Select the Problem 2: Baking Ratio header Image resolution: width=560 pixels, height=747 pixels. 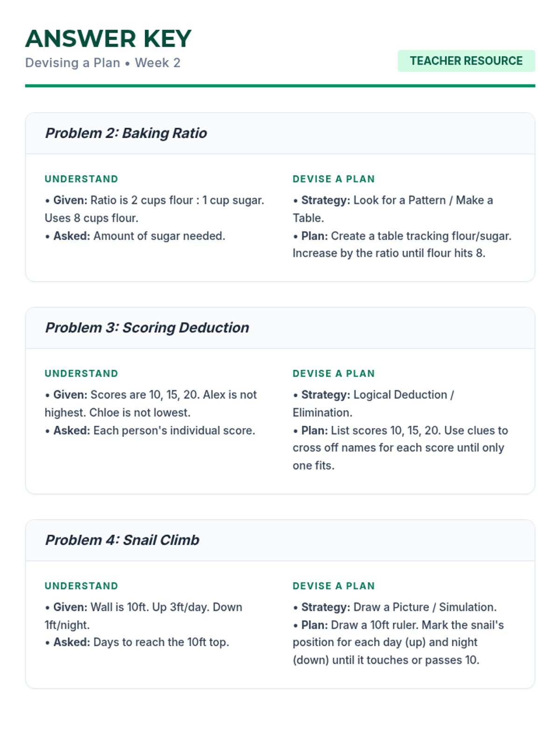[126, 134]
